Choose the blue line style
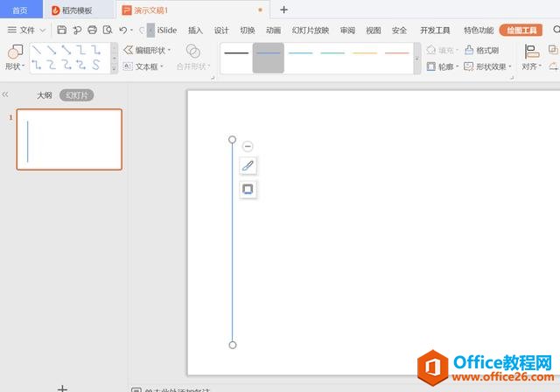560x392 pixels. (x=269, y=58)
